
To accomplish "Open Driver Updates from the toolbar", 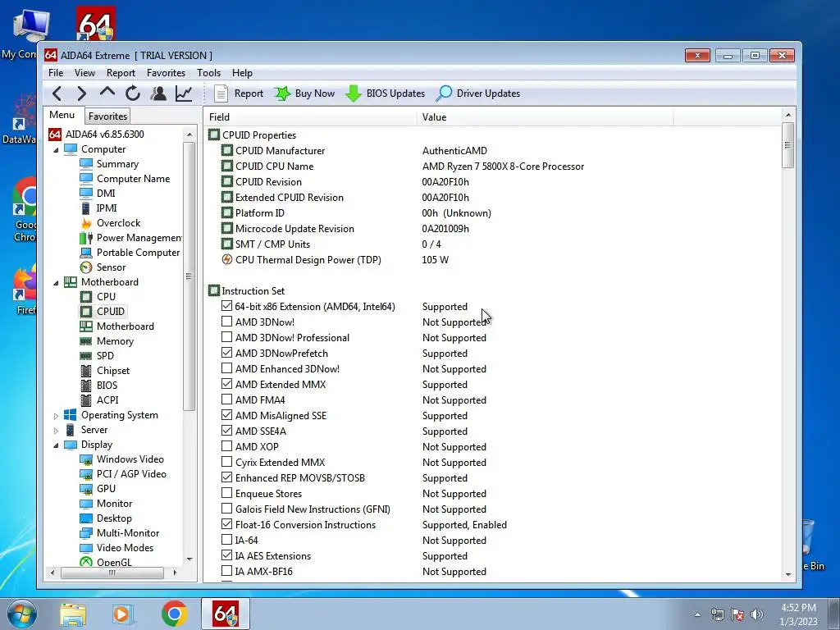I will point(478,94).
